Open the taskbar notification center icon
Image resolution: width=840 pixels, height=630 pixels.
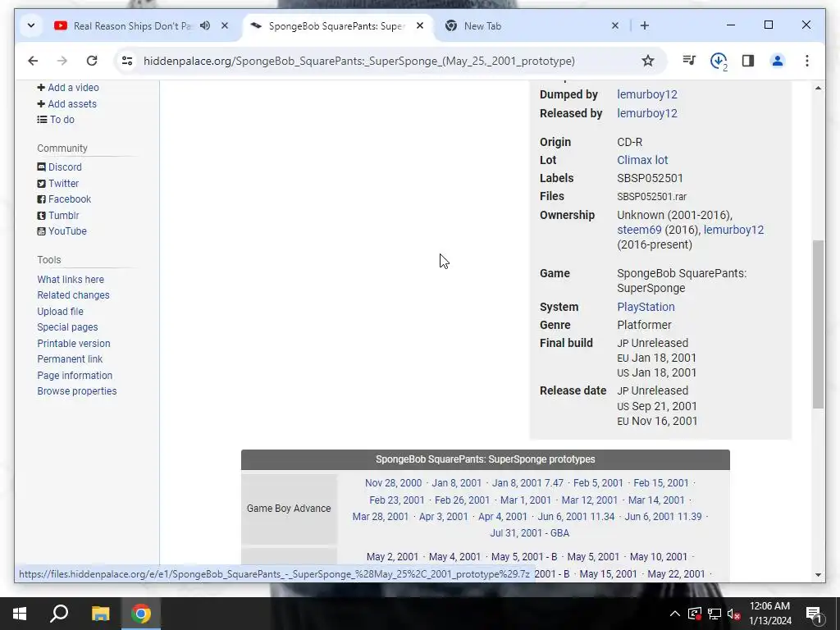[x=814, y=614]
